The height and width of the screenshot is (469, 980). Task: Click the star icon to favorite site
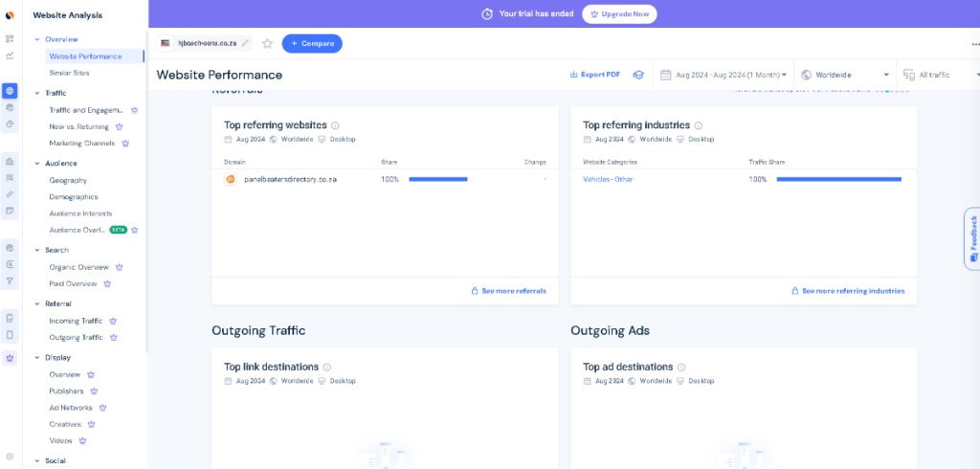tap(268, 43)
